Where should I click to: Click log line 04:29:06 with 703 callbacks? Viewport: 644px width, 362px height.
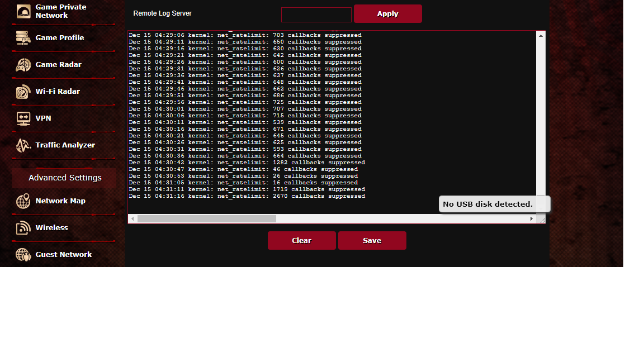click(245, 35)
